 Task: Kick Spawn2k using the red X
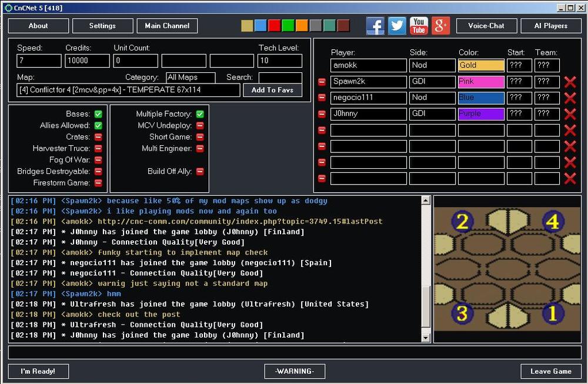570,82
